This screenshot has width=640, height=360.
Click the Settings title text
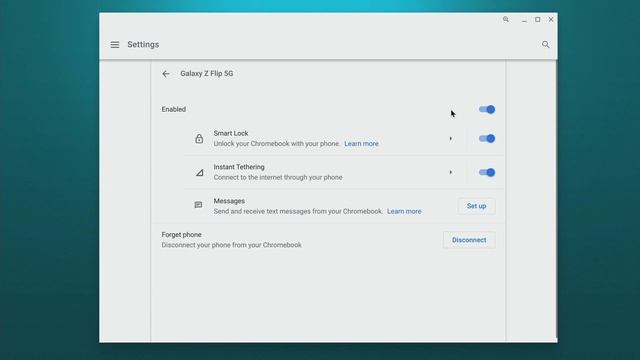[143, 44]
